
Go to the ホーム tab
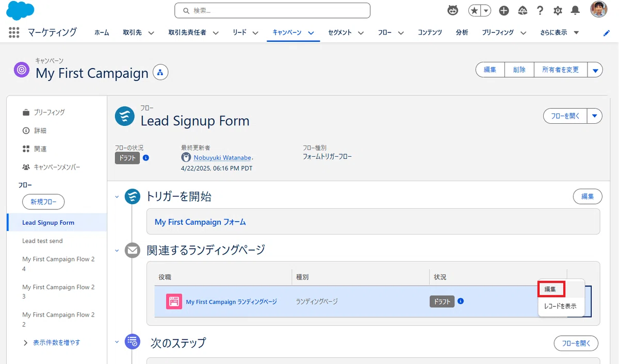click(102, 32)
